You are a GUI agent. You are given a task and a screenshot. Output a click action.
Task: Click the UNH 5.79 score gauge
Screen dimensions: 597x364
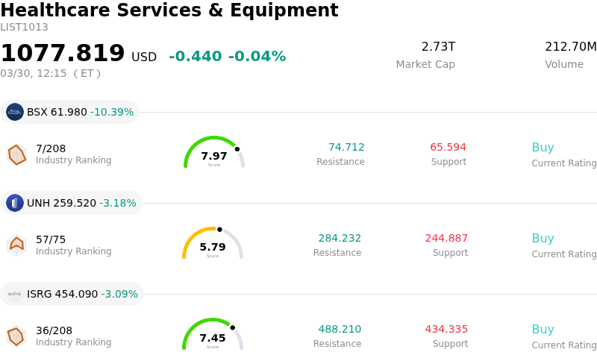[213, 244]
